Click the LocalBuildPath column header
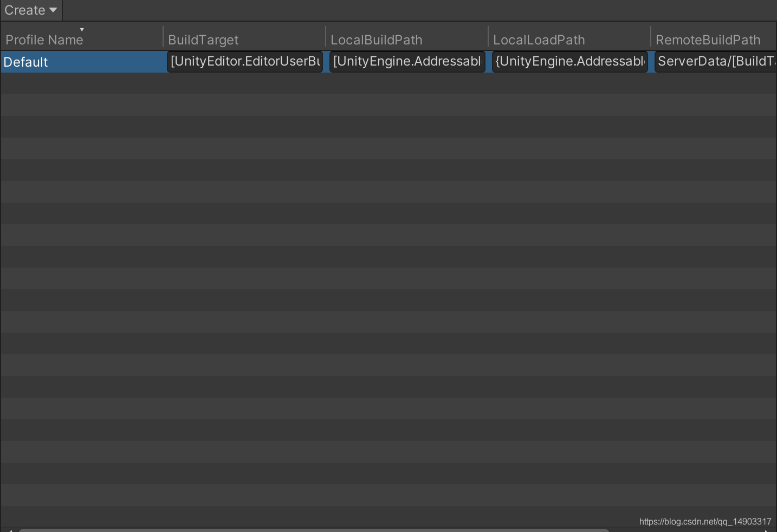777x532 pixels. [377, 39]
